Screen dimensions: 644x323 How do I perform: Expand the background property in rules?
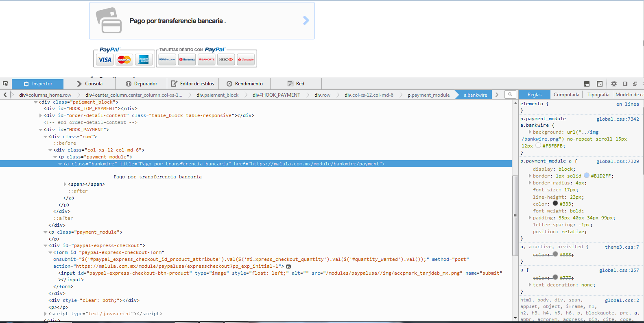530,132
